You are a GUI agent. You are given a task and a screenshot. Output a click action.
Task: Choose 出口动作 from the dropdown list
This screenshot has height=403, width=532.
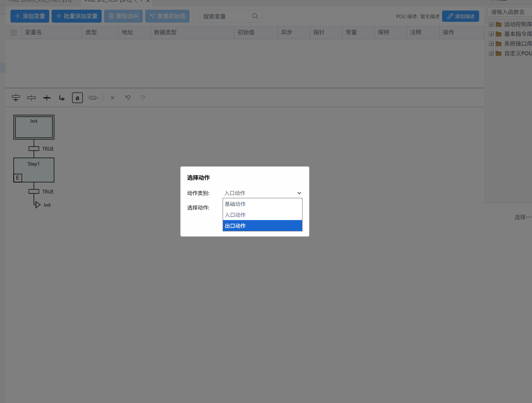[263, 226]
